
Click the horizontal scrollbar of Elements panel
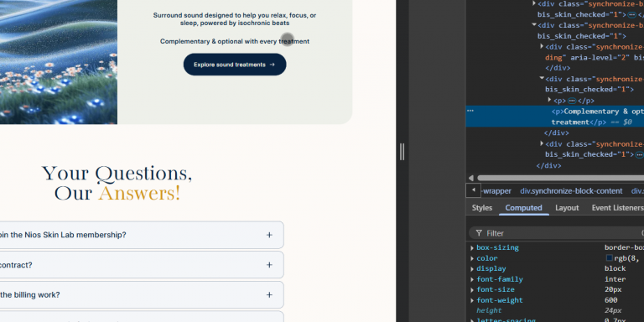561,178
